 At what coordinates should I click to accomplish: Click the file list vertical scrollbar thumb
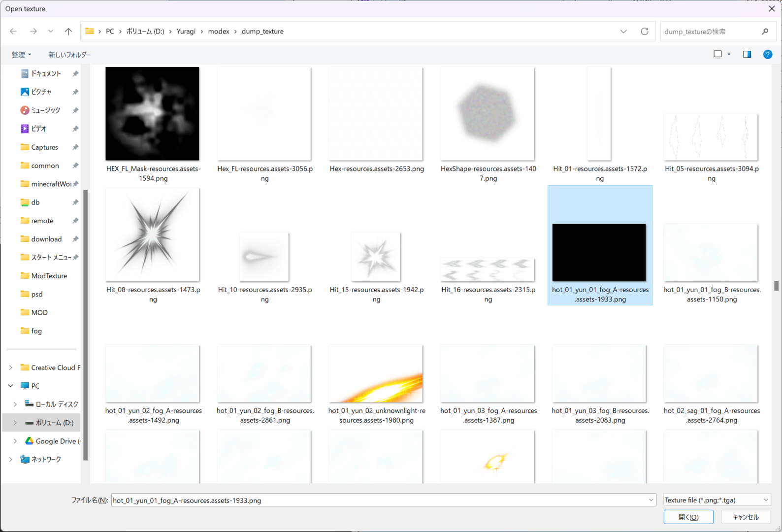tap(777, 286)
